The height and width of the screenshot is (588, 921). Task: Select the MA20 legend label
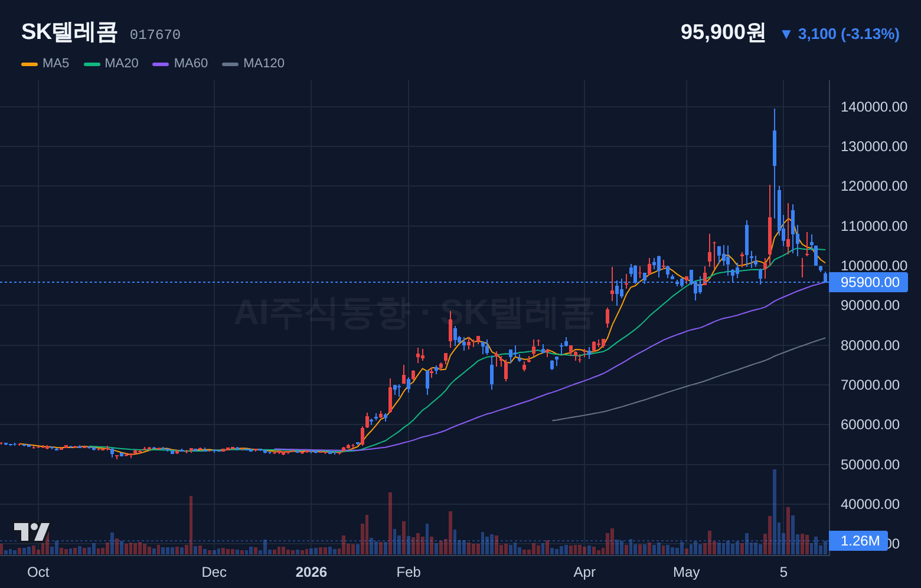[122, 63]
